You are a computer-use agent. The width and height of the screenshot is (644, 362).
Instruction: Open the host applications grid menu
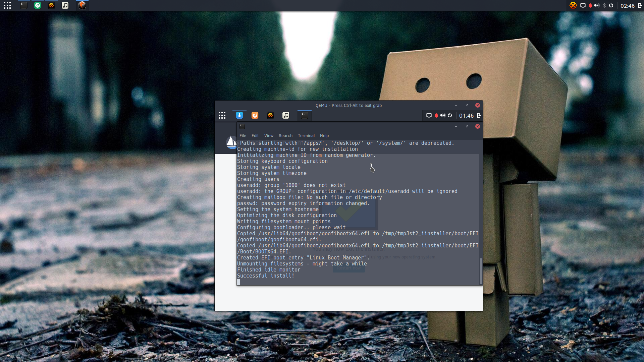tap(7, 5)
